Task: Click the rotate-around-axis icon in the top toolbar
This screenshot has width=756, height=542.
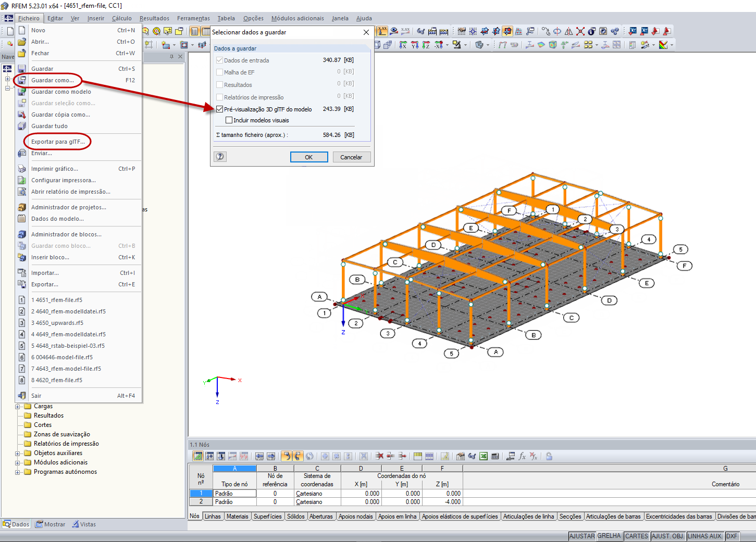Action: pos(557,31)
